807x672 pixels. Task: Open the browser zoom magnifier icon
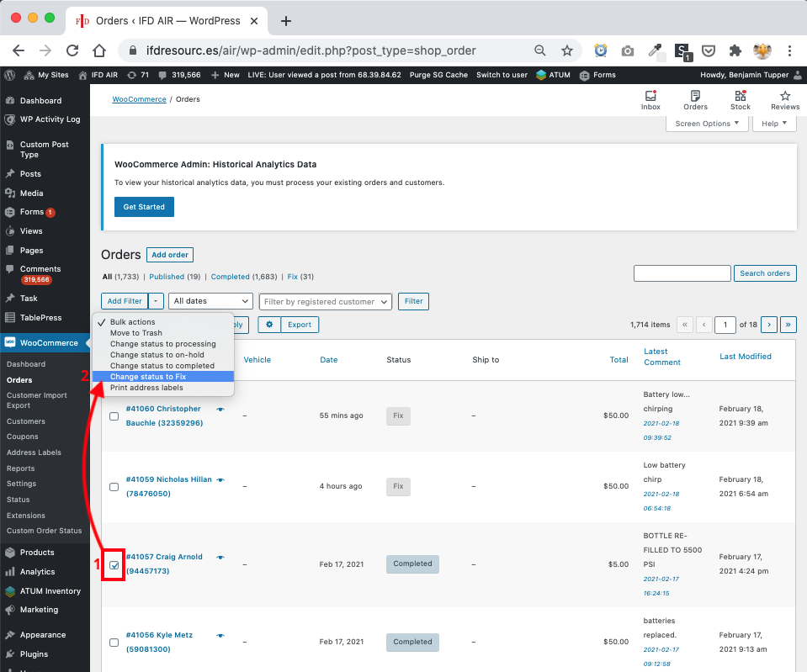click(540, 50)
